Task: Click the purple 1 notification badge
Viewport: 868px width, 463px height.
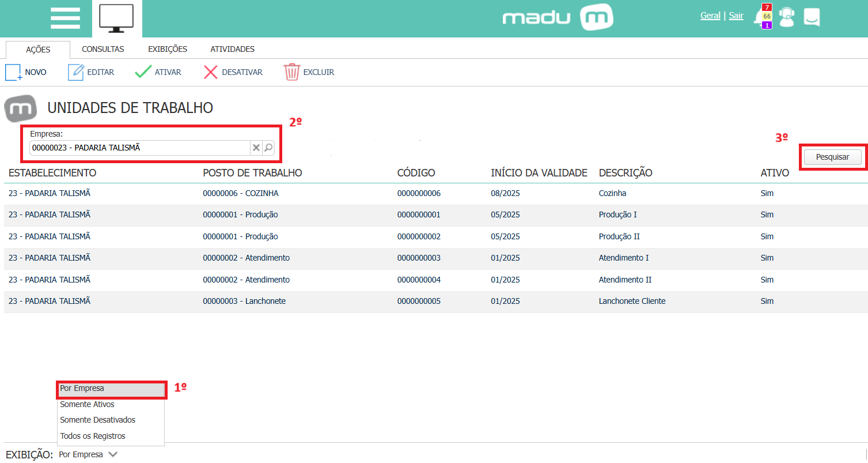Action: tap(767, 25)
